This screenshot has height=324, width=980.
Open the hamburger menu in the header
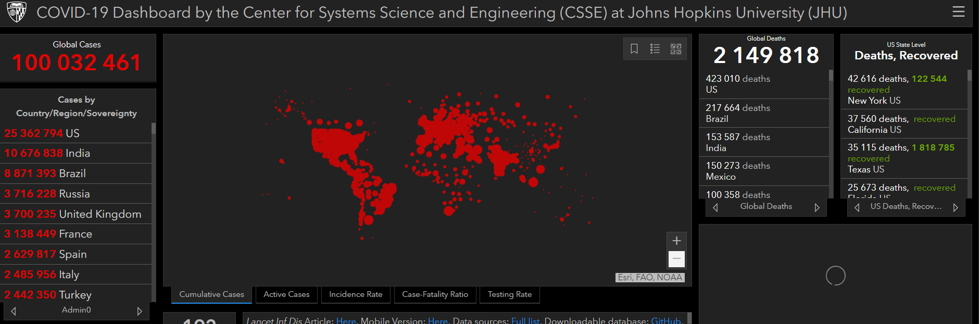click(x=959, y=11)
